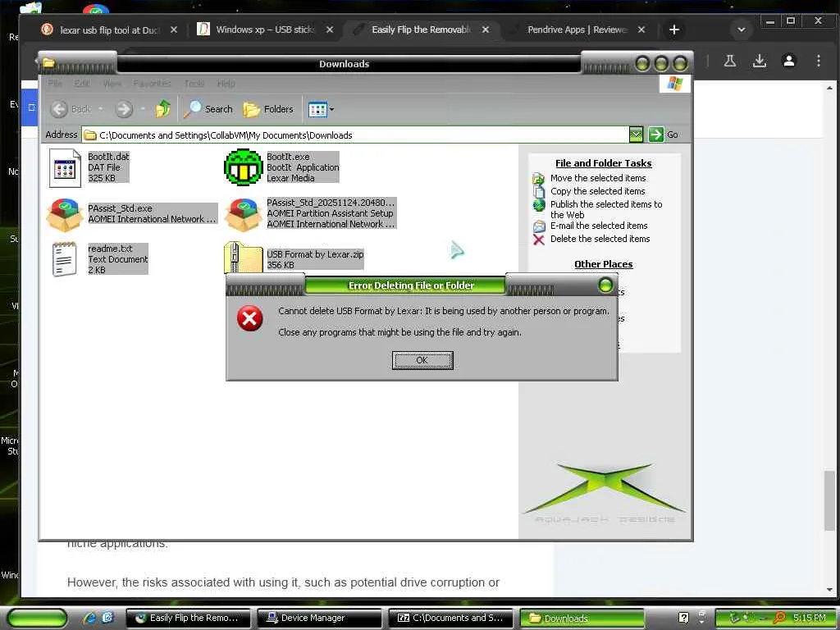Switch to Pendrive Apps browser tab
The width and height of the screenshot is (840, 630).
[577, 30]
